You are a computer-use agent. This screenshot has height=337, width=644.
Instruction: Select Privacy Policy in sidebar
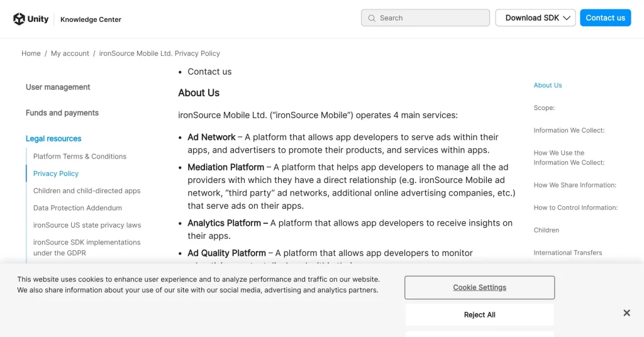coord(56,174)
